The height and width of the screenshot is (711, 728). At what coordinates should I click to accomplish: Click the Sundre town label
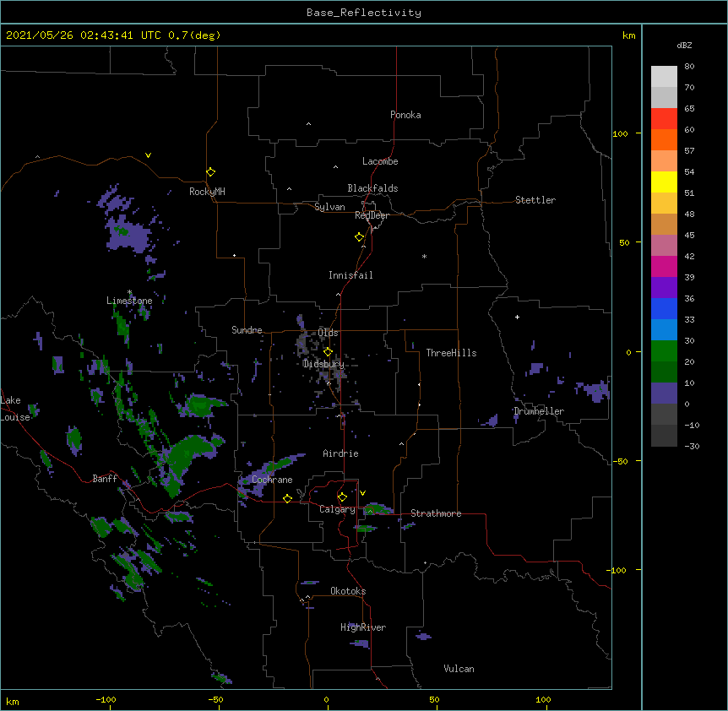click(247, 330)
